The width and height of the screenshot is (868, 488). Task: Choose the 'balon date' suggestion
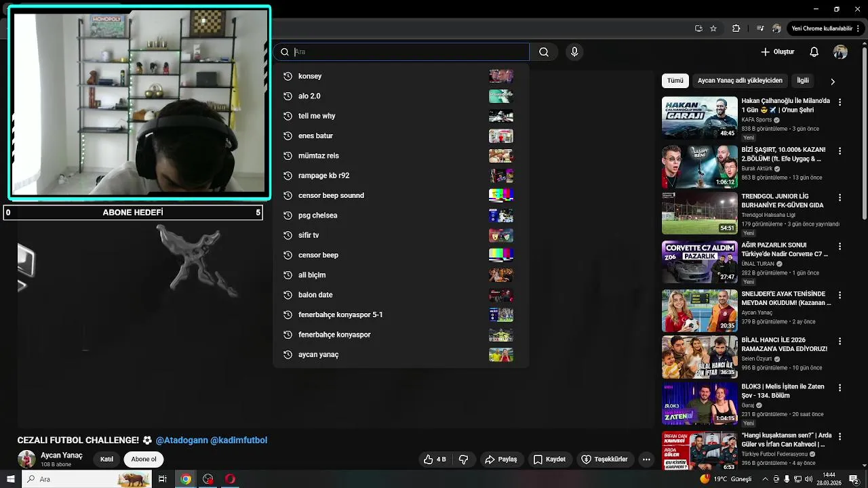pyautogui.click(x=401, y=295)
